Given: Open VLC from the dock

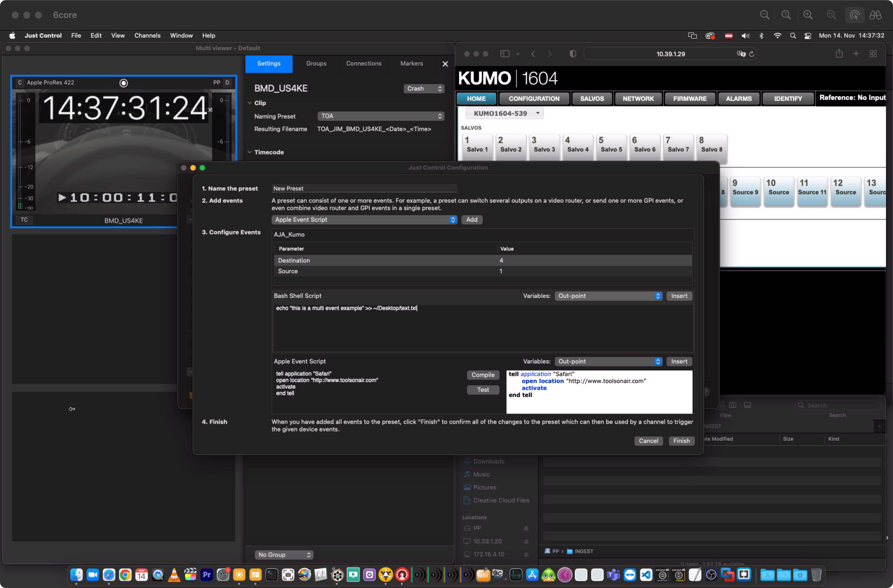Looking at the screenshot, I should pos(174,575).
